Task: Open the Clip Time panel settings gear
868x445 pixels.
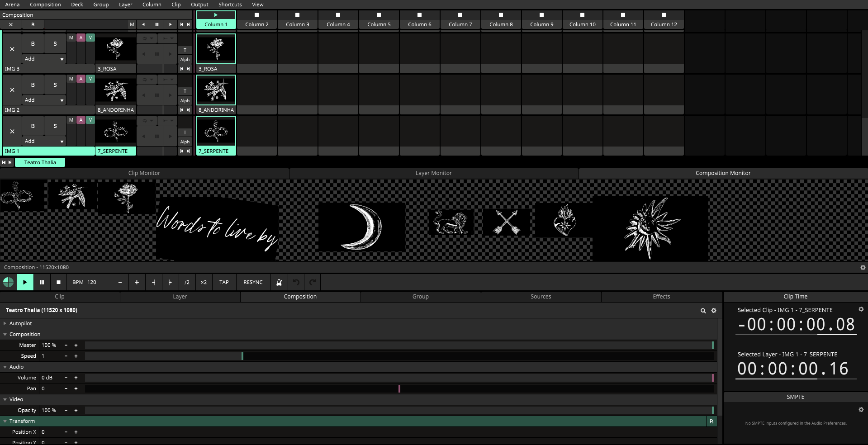Action: coord(861,309)
